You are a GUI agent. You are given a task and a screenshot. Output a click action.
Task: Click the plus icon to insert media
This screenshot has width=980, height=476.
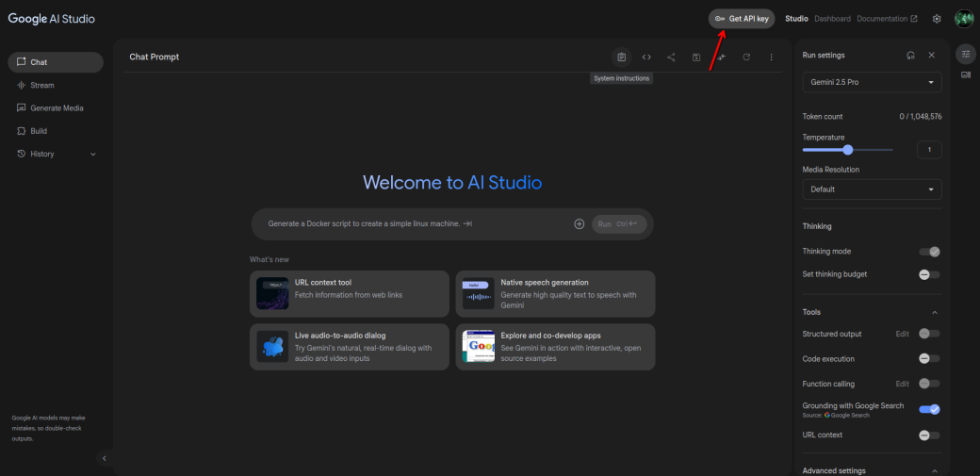coord(580,224)
